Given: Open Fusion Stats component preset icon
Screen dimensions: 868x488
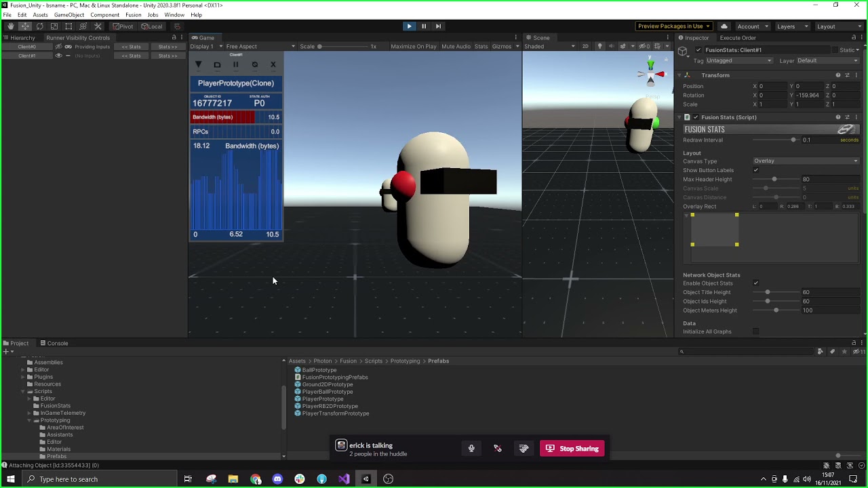Looking at the screenshot, I should pos(847,117).
